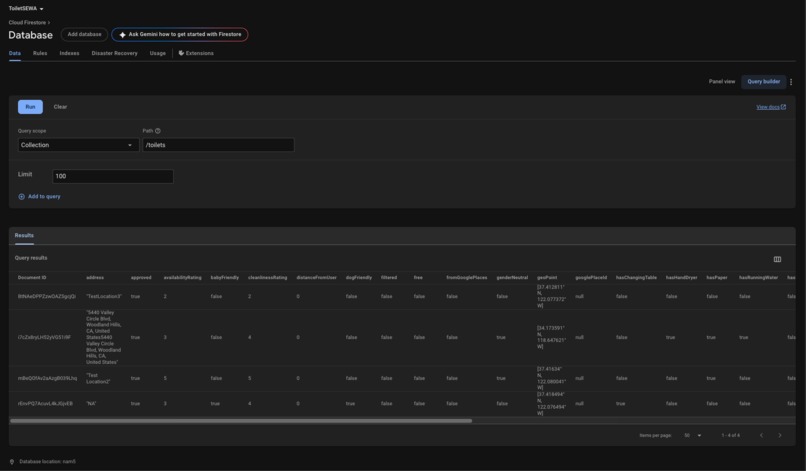Click the fromGooglePlaces column header
Viewport: 806px width, 471px height.
(x=467, y=278)
